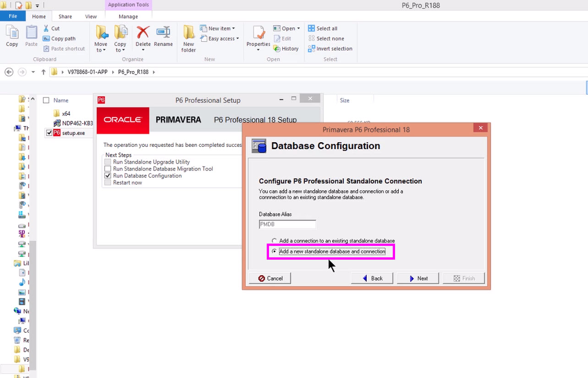Uncheck Run Database Configuration box
Viewport: 588px width, 378px height.
click(108, 176)
